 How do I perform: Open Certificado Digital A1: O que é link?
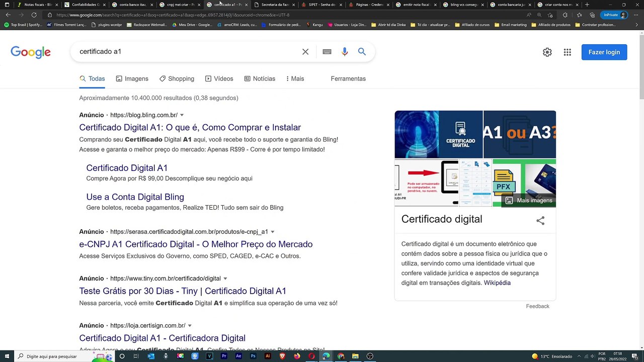190,128
